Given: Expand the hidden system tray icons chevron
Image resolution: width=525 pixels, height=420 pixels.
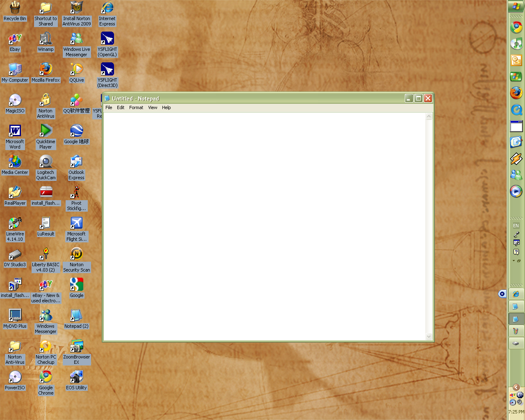Looking at the screenshot, I should [x=516, y=387].
